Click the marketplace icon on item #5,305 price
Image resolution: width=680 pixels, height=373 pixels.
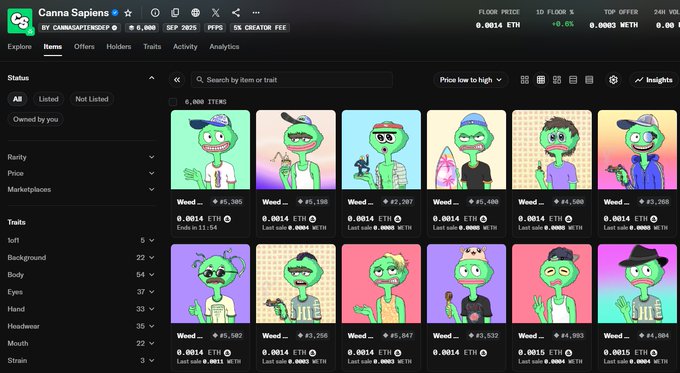tap(227, 219)
